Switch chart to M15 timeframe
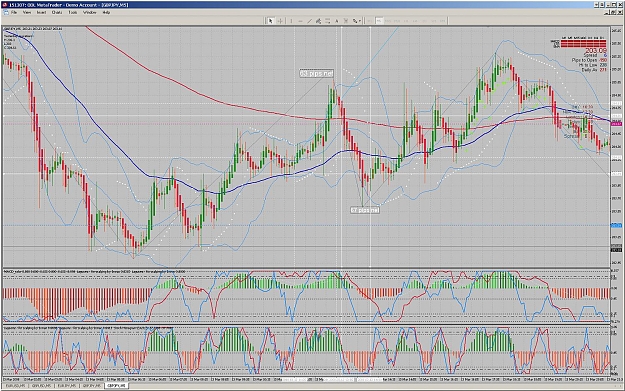Image resolution: width=625 pixels, height=391 pixels. point(388,21)
